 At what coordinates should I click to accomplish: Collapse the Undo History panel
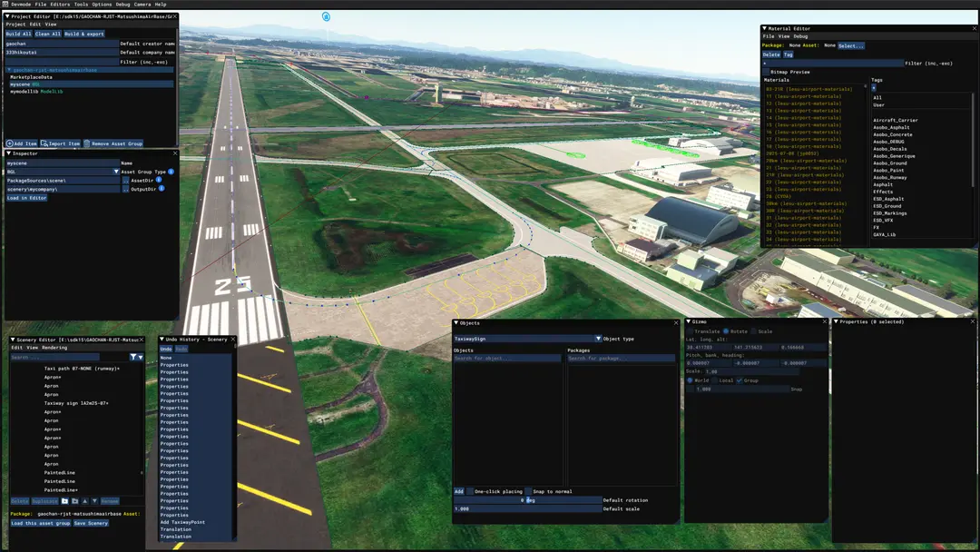[162, 340]
